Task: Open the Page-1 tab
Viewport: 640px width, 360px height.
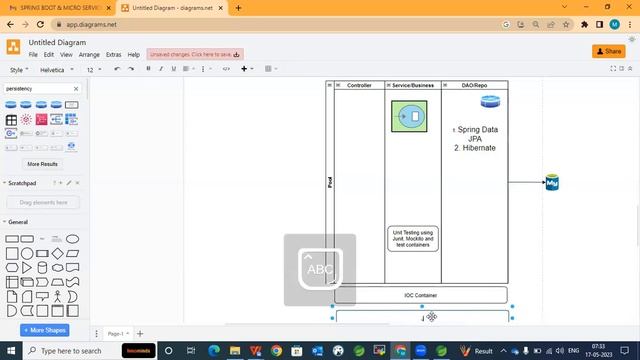Action: pos(118,334)
